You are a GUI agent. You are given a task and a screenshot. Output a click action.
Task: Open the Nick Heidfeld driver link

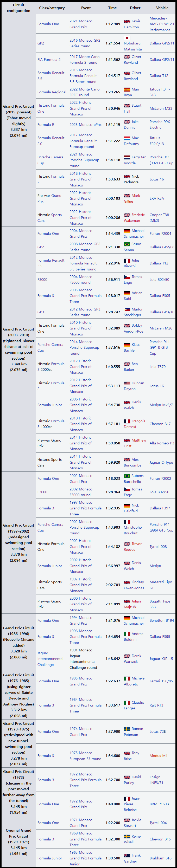(x=131, y=508)
